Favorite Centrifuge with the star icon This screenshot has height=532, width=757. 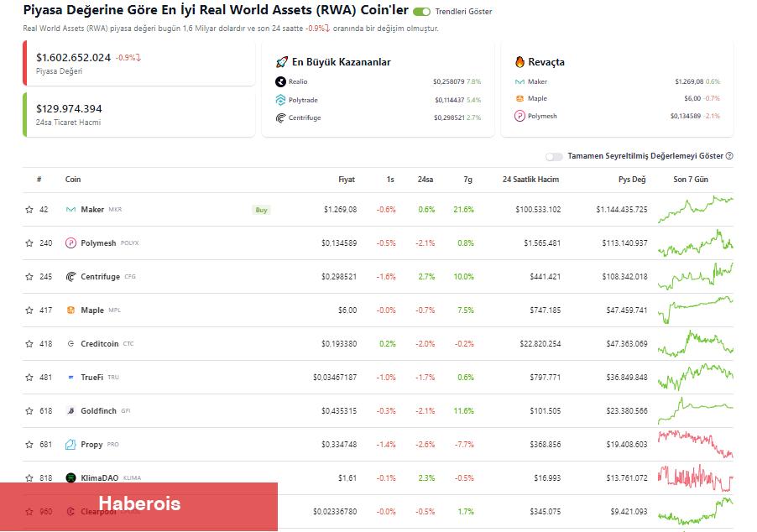(x=29, y=277)
